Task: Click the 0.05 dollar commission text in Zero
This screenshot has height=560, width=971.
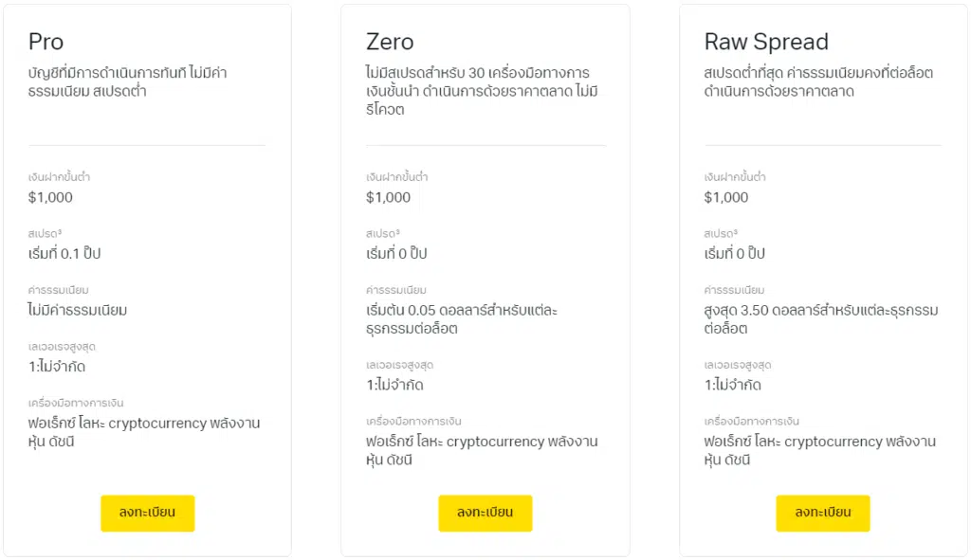Action: click(462, 319)
